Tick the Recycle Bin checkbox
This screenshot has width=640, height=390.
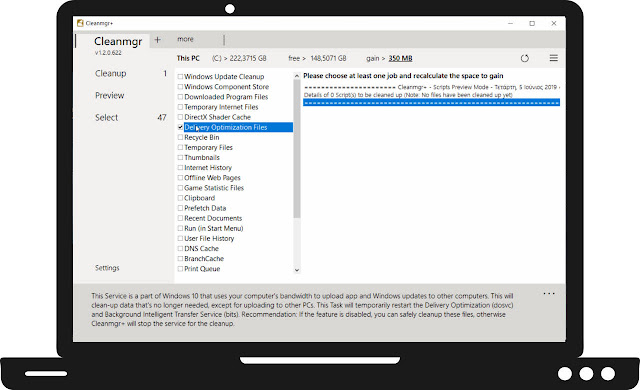coord(180,137)
